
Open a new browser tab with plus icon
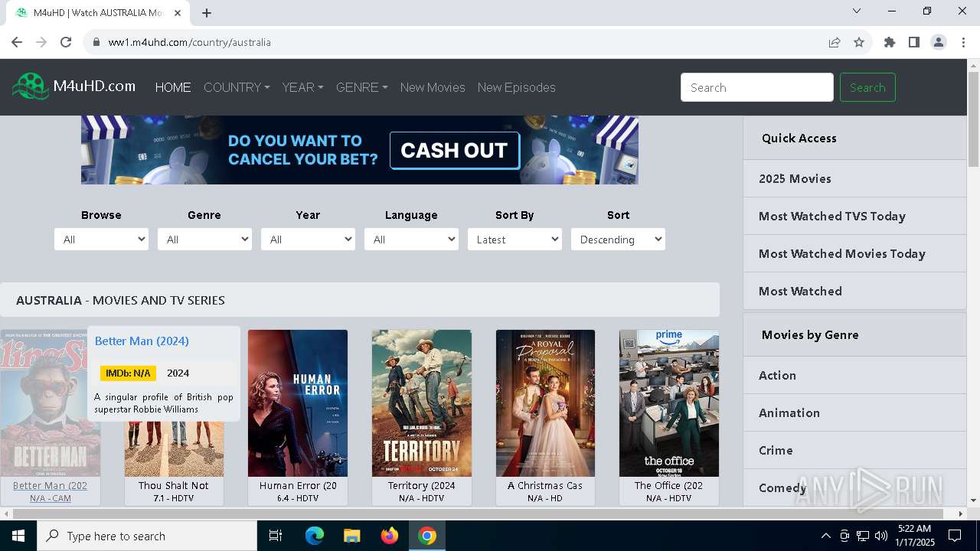click(x=207, y=13)
